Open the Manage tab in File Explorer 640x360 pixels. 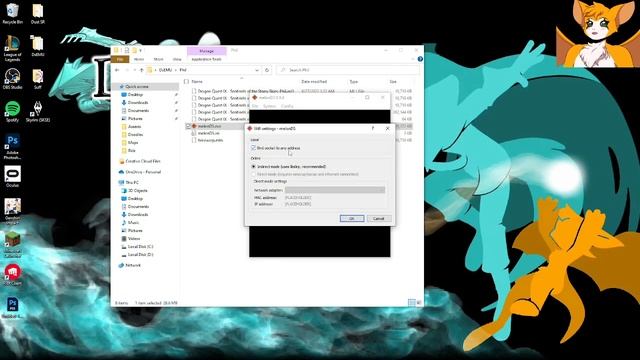207,51
